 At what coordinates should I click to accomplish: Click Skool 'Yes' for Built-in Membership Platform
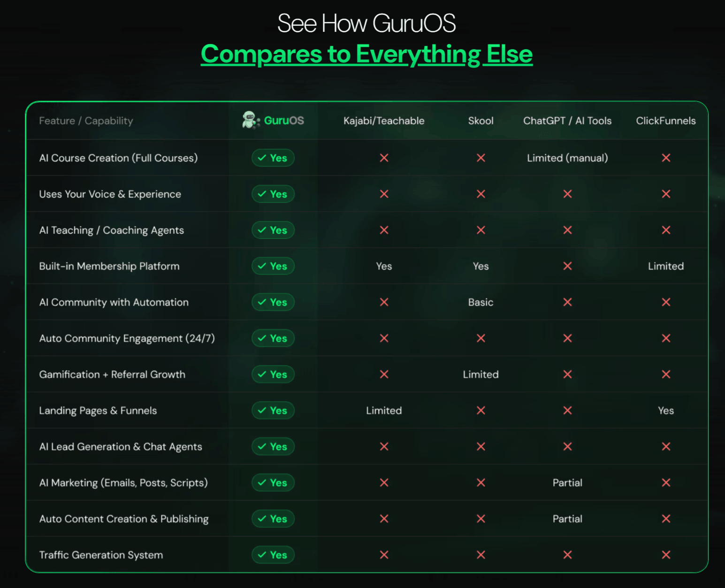point(481,266)
